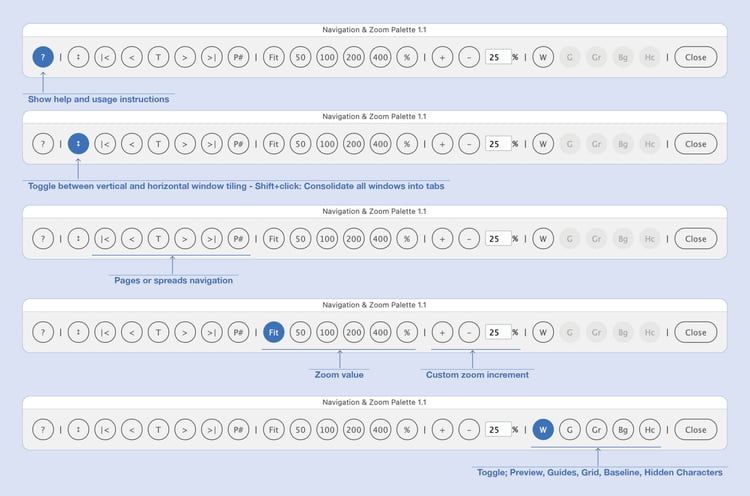Select the blue highlighted Fit zoom button

pyautogui.click(x=274, y=332)
